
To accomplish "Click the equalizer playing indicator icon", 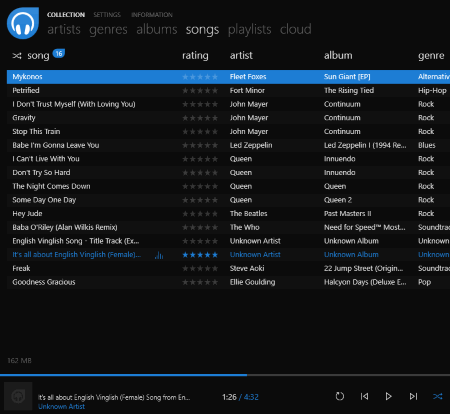I will click(159, 255).
